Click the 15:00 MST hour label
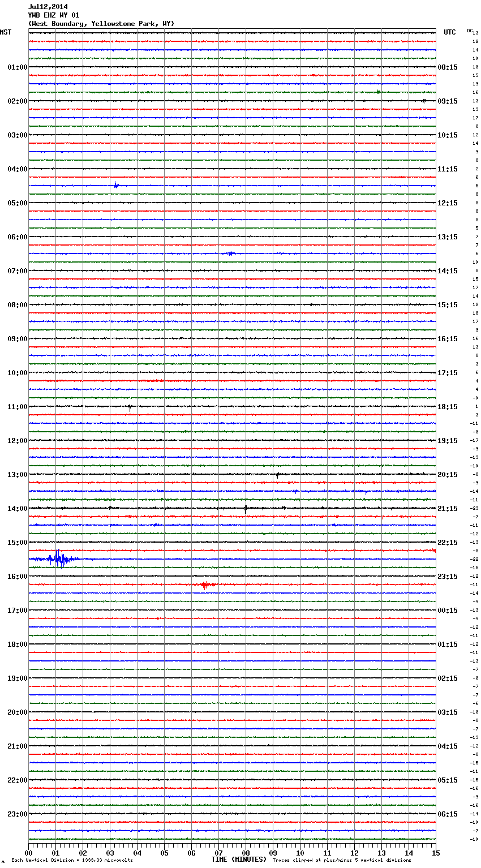The height and width of the screenshot is (868, 481). (18, 543)
